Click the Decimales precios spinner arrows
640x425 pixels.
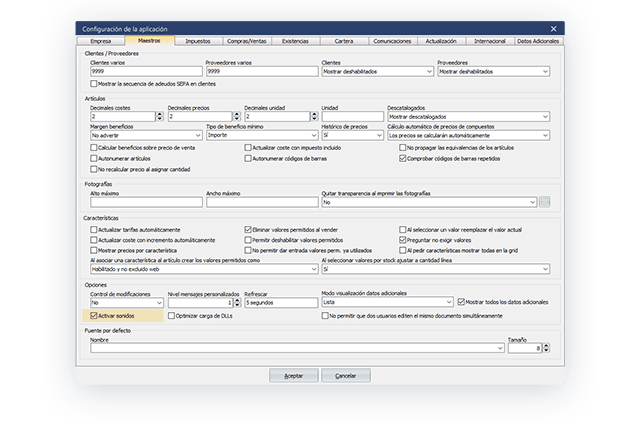(x=237, y=116)
